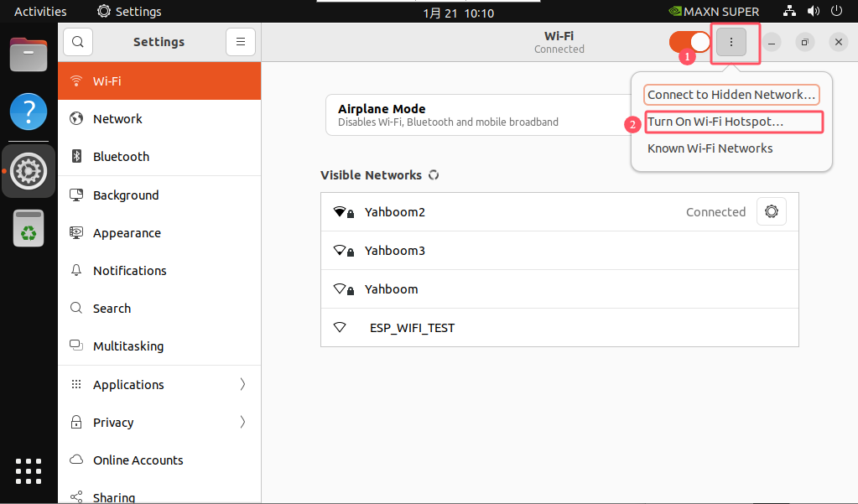Open Yahboom2 network settings gear
858x504 pixels.
(x=772, y=211)
